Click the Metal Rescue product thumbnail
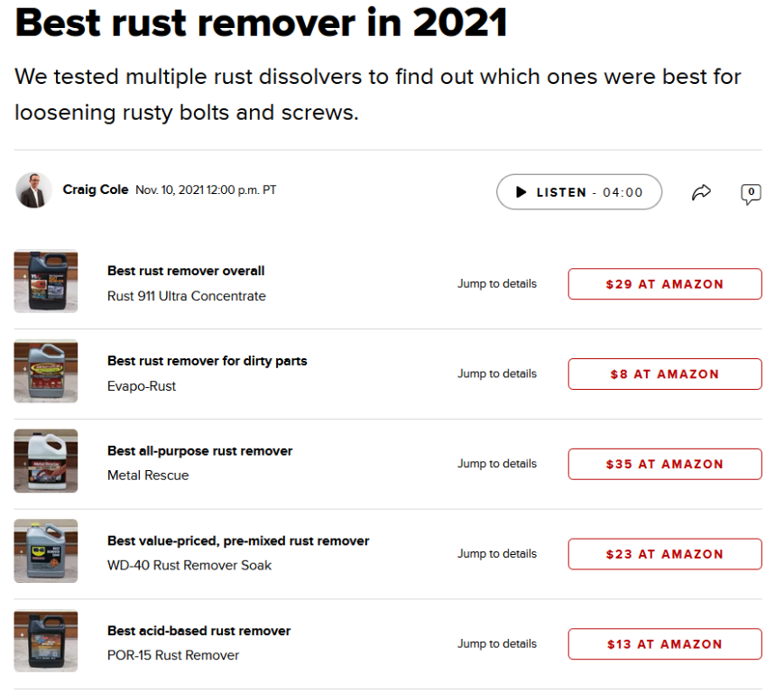Image resolution: width=784 pixels, height=693 pixels. (x=46, y=462)
